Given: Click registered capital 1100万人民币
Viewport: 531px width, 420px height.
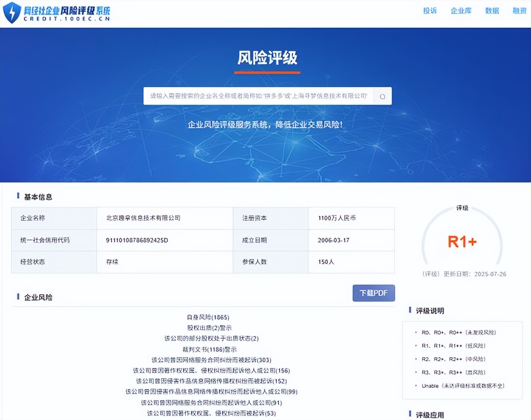Looking at the screenshot, I should 337,218.
